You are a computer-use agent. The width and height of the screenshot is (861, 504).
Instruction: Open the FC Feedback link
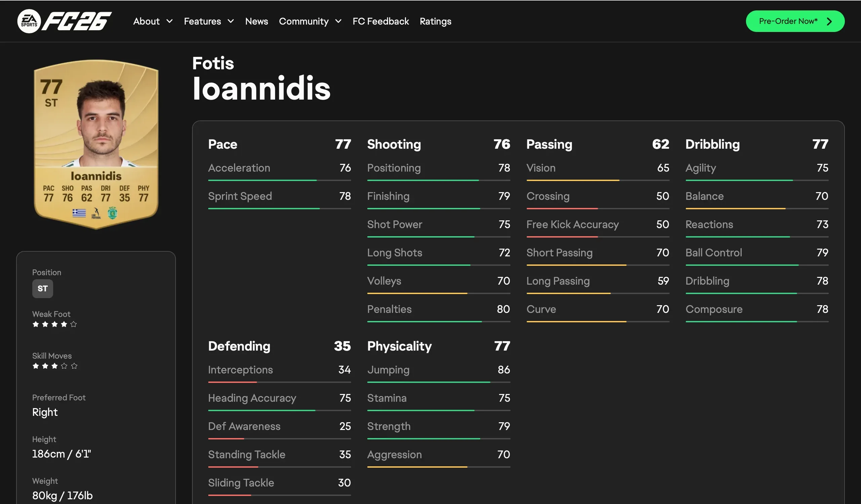pyautogui.click(x=381, y=21)
